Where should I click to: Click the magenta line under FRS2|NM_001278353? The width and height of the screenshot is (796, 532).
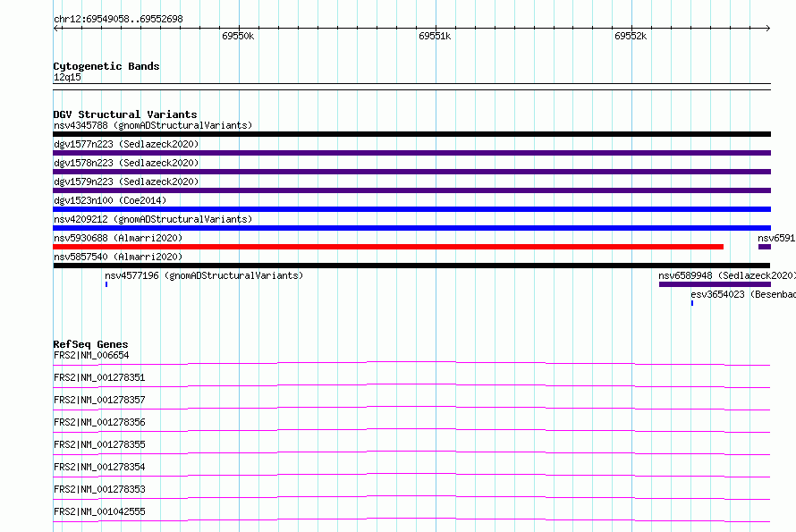411,497
